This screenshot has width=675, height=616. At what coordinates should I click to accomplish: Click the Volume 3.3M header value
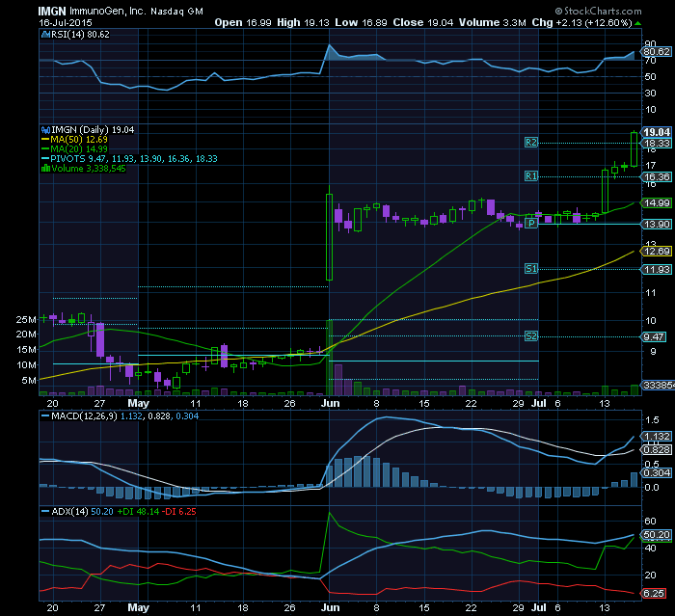pos(492,23)
